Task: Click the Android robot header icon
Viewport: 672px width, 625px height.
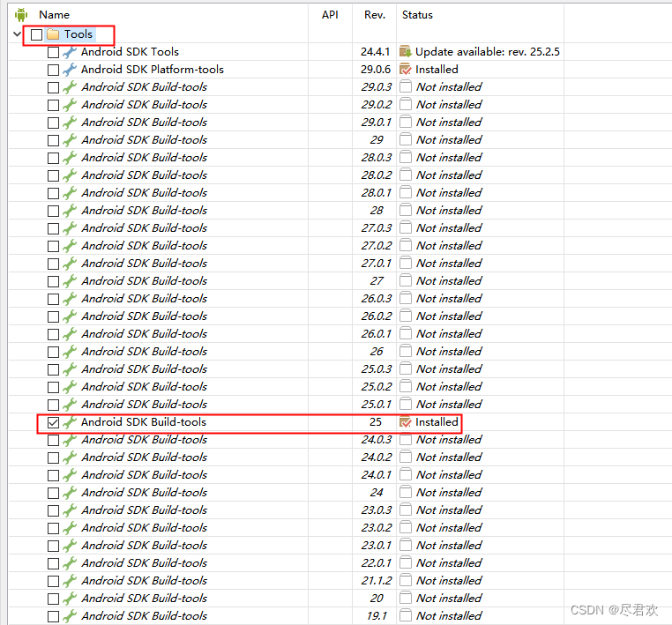Action: [x=20, y=15]
